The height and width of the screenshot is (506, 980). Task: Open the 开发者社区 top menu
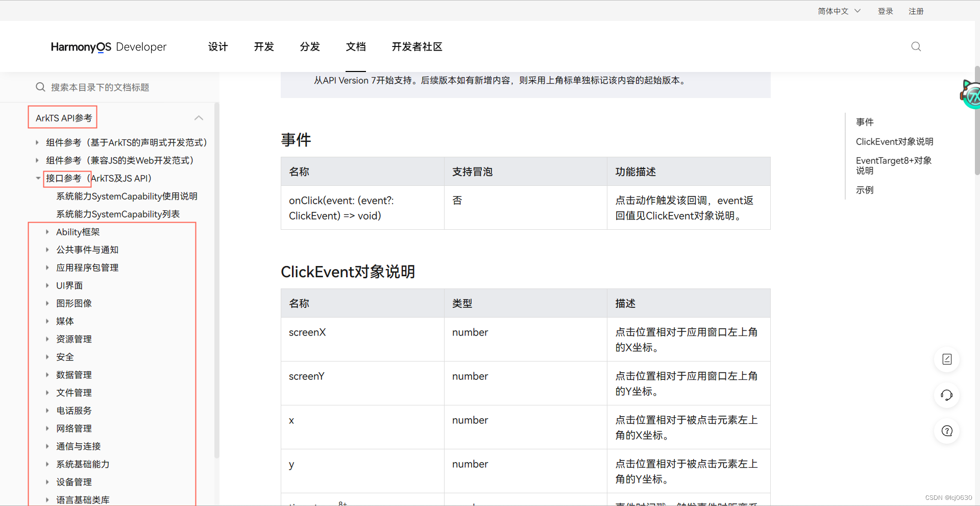417,47
